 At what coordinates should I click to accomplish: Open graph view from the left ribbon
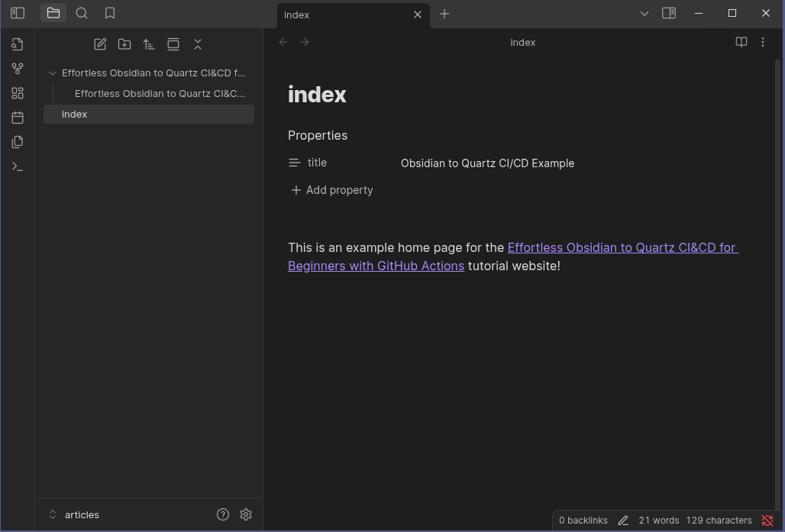(x=18, y=69)
